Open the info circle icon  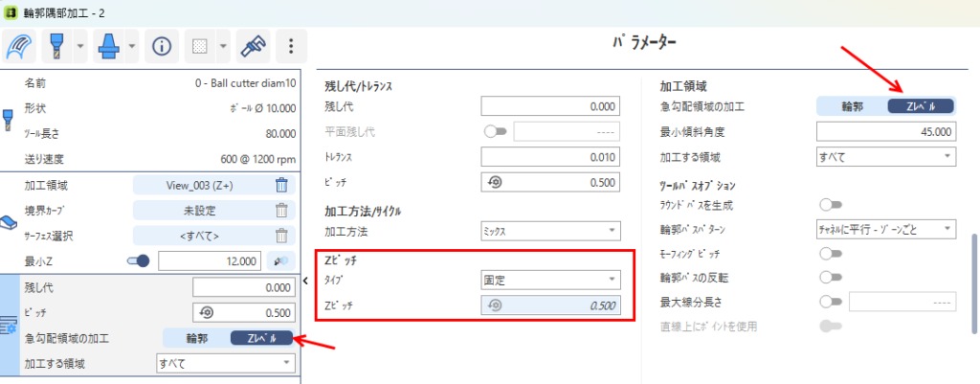pyautogui.click(x=162, y=45)
